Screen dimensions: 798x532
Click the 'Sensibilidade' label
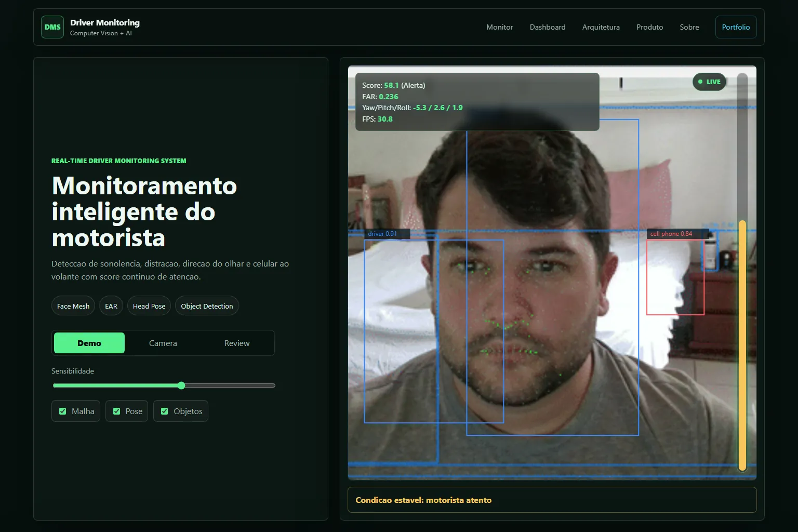[x=73, y=371]
